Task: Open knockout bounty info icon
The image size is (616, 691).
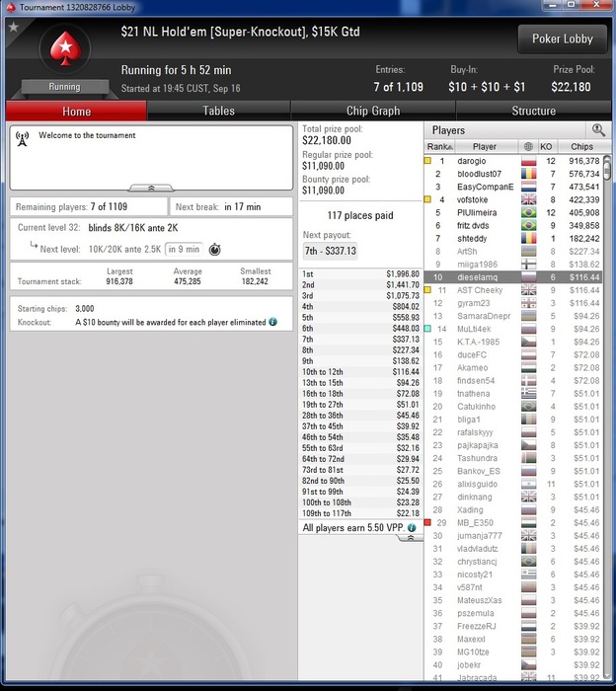Action: pos(273,322)
